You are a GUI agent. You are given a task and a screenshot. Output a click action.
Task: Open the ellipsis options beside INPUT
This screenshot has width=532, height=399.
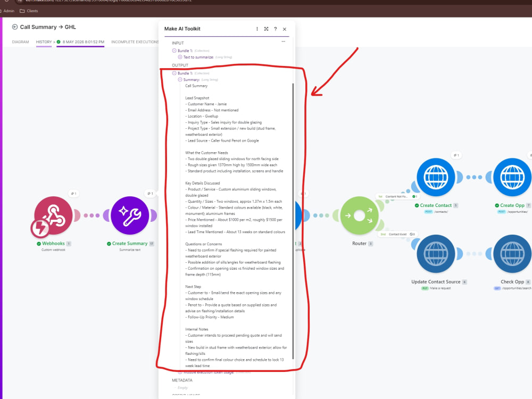284,41
